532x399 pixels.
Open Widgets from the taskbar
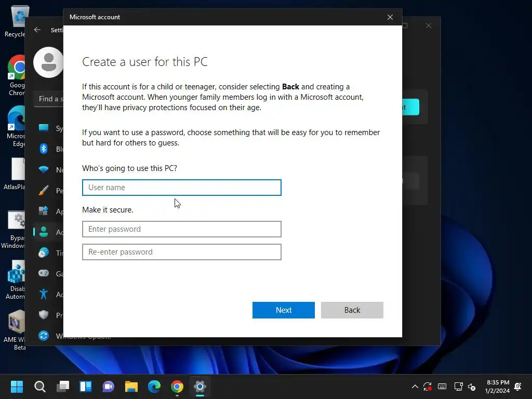[86, 387]
